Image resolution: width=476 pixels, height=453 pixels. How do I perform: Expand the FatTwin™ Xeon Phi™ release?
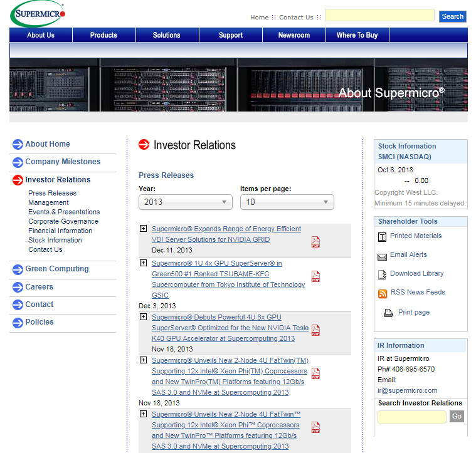pyautogui.click(x=143, y=414)
